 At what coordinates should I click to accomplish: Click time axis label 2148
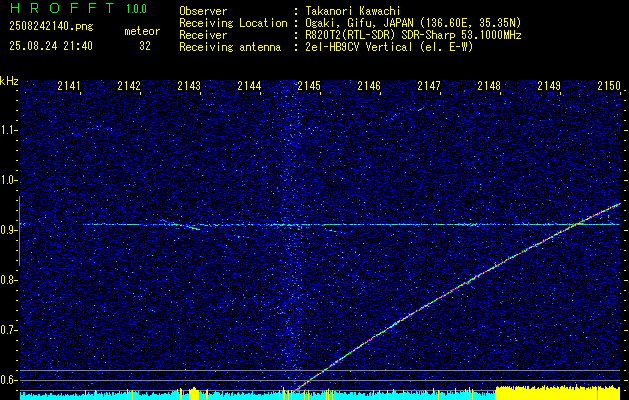pyautogui.click(x=489, y=86)
